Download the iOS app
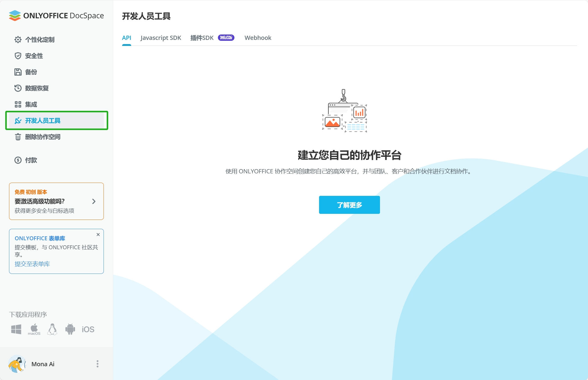Image resolution: width=588 pixels, height=380 pixels. coord(88,329)
